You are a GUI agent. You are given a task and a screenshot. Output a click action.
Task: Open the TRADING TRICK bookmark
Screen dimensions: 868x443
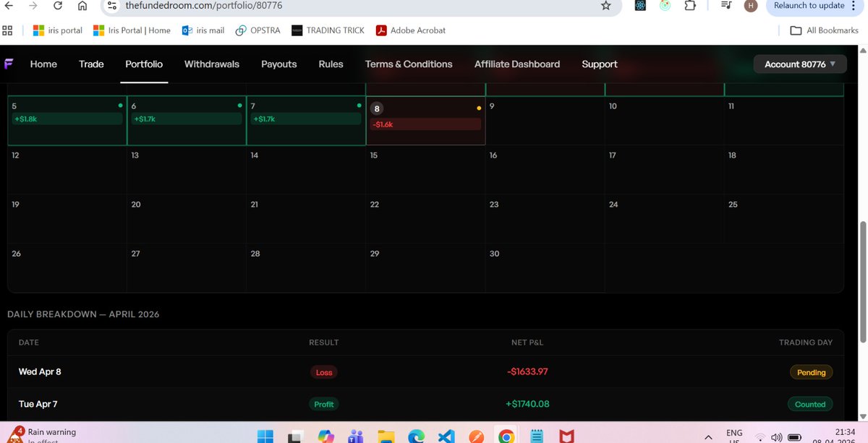pos(328,30)
